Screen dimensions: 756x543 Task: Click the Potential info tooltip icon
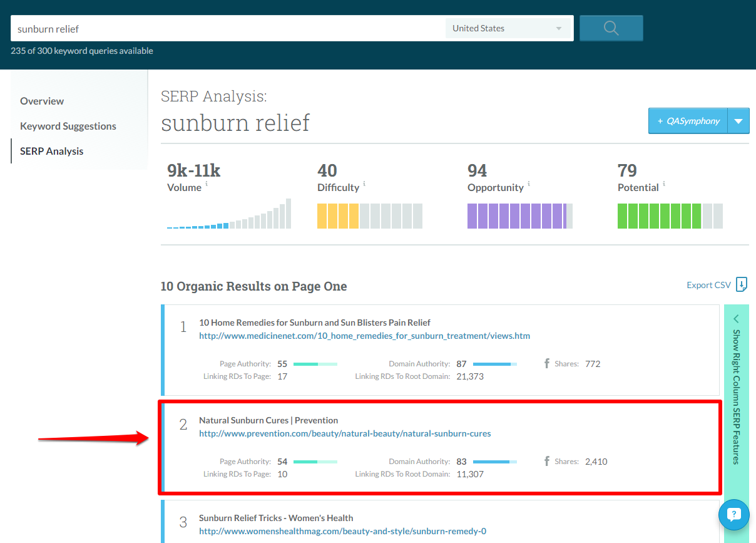(x=663, y=184)
